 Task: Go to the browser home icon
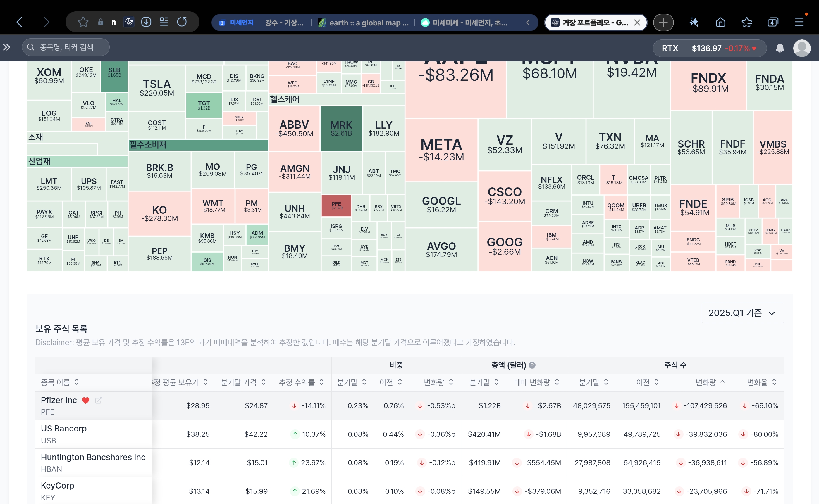pyautogui.click(x=720, y=22)
